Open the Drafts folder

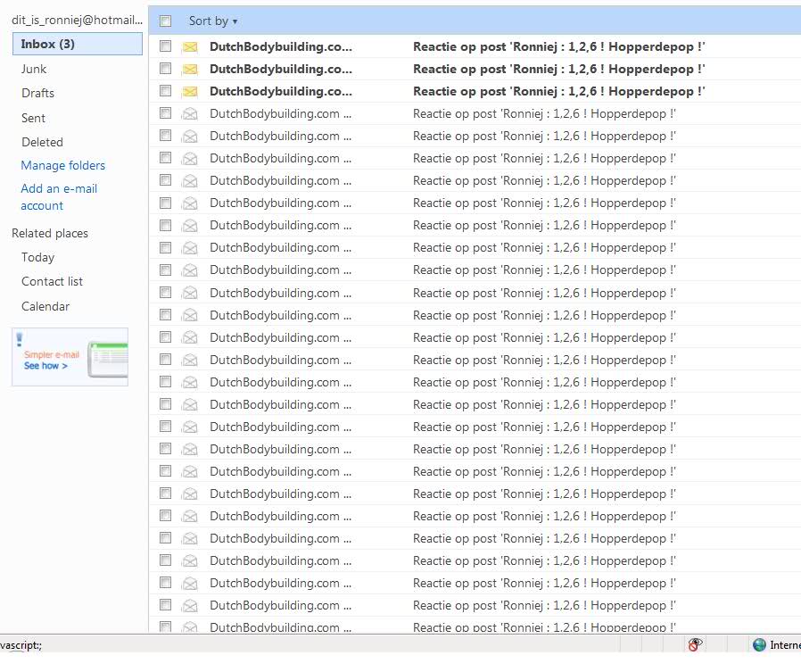point(37,93)
